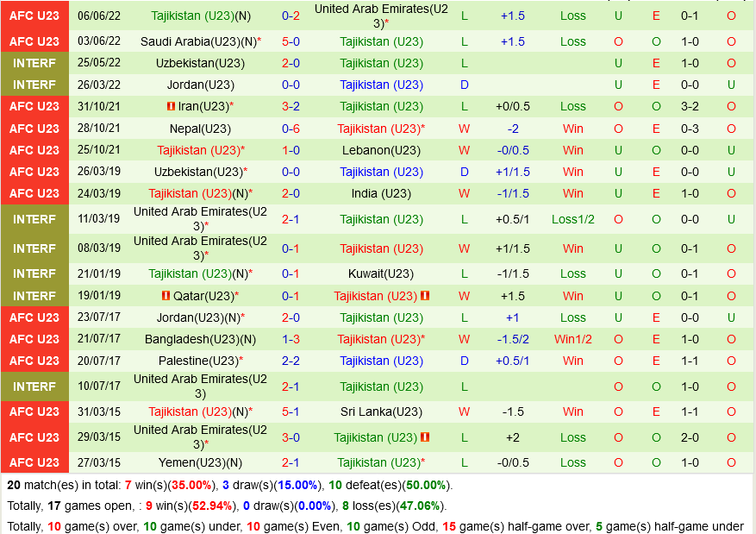Click Win1/2 result in Bangladesh row

pyautogui.click(x=572, y=339)
